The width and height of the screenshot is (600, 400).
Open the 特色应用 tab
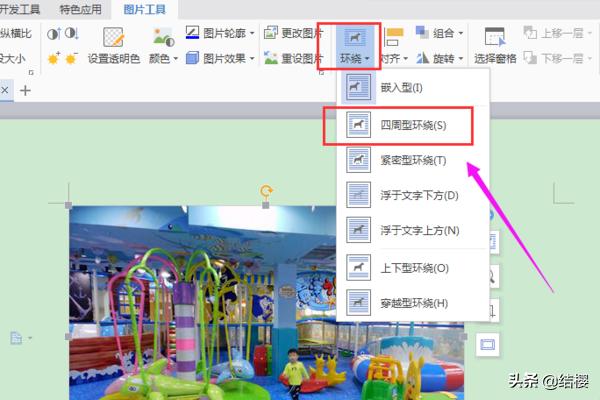pos(81,9)
